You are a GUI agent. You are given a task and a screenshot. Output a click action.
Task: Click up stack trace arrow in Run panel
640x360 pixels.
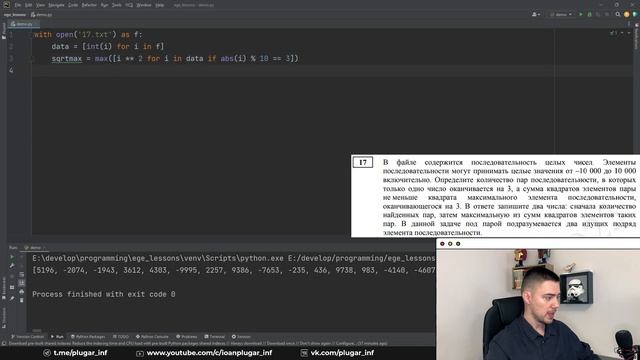[22, 257]
